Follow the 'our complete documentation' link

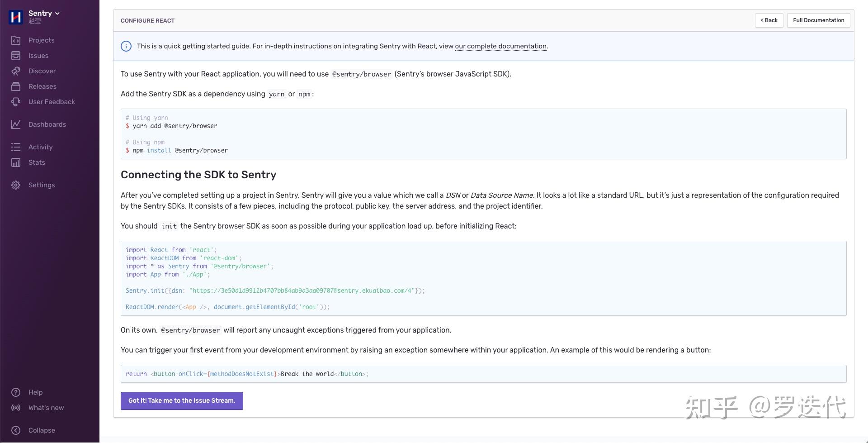pyautogui.click(x=500, y=46)
